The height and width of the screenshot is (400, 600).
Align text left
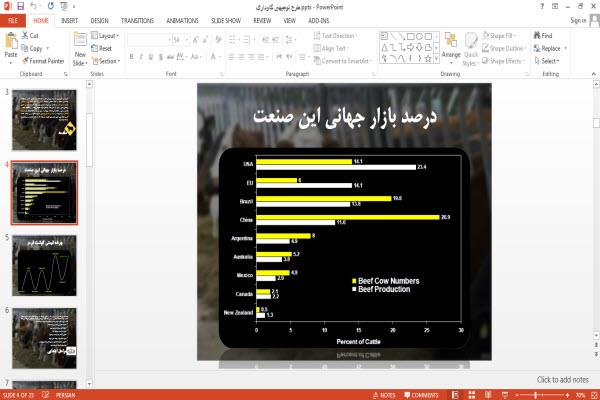point(232,57)
